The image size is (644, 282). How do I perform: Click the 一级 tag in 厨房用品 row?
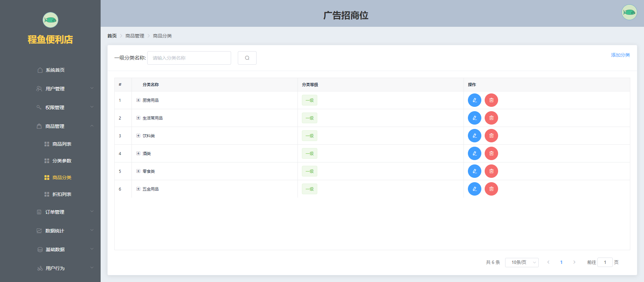(310, 100)
